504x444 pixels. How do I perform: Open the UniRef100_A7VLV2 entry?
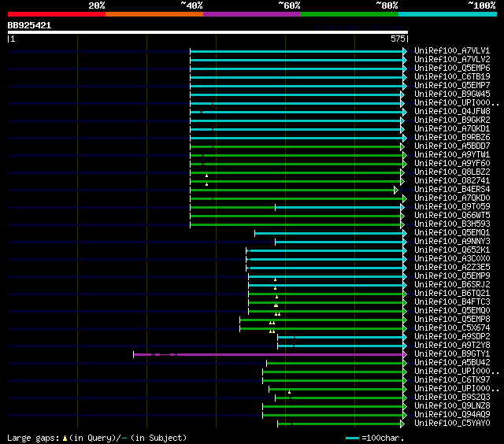click(x=452, y=59)
